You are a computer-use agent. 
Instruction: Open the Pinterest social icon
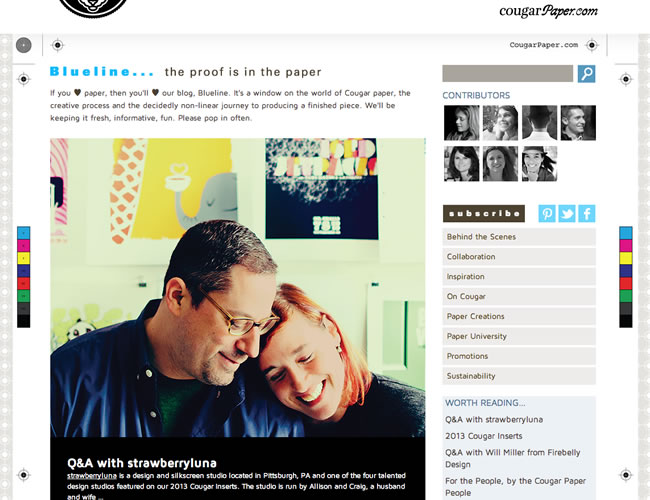click(x=547, y=214)
